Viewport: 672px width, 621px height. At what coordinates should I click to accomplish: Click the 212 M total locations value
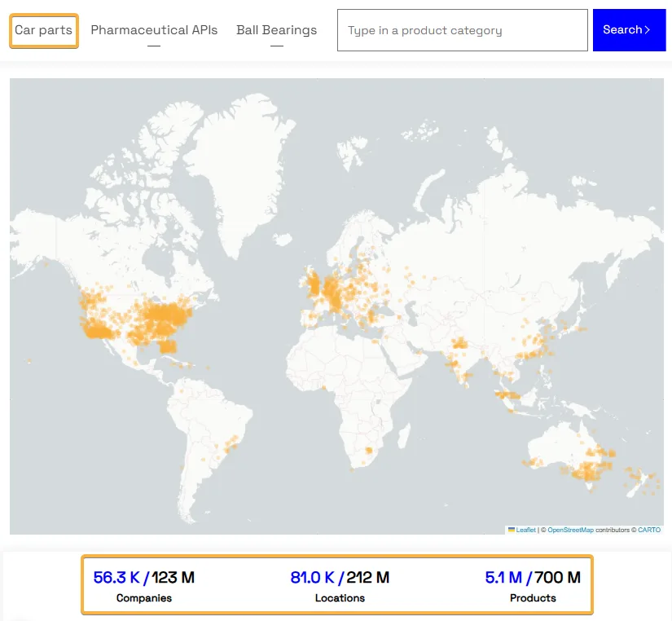click(x=367, y=578)
